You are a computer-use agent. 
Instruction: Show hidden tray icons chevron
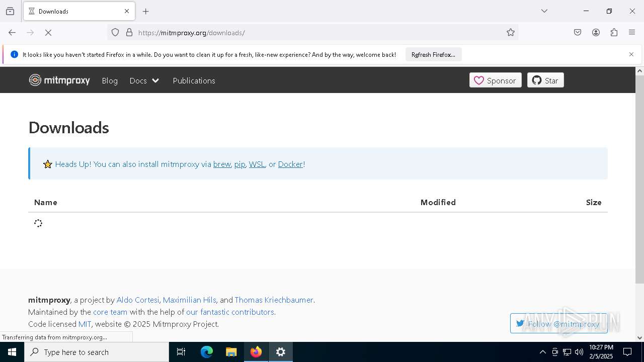pos(542,352)
